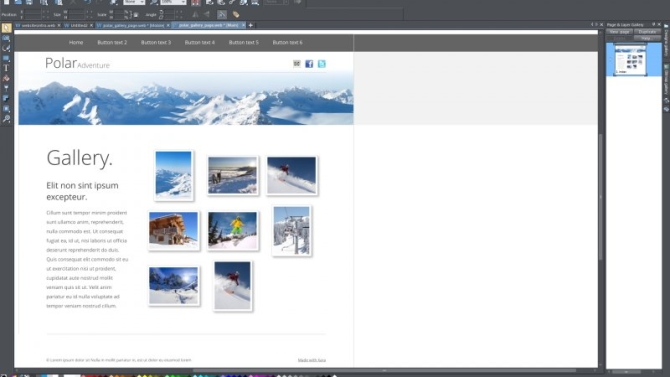Open a new document tab with plus
This screenshot has height=377, width=670.
point(251,26)
